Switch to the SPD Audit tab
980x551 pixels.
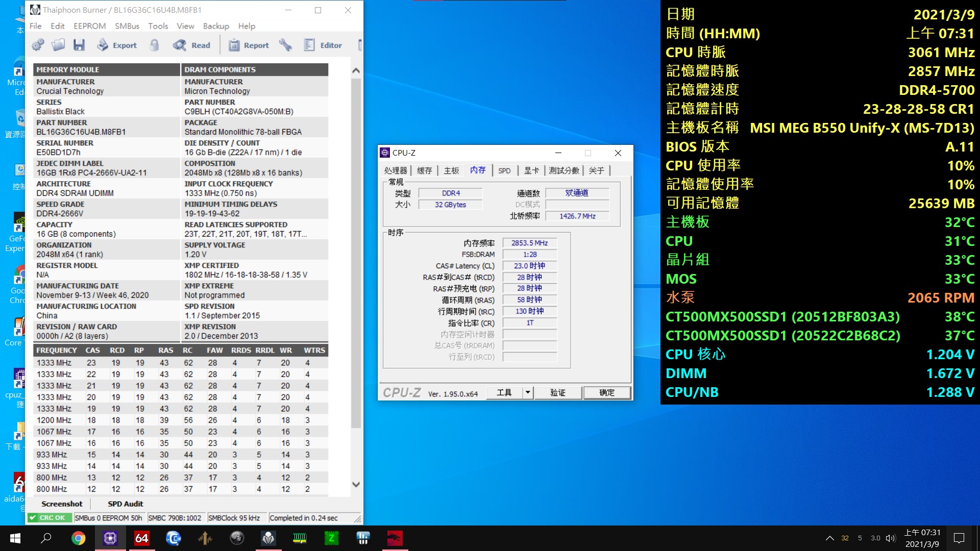coord(126,504)
